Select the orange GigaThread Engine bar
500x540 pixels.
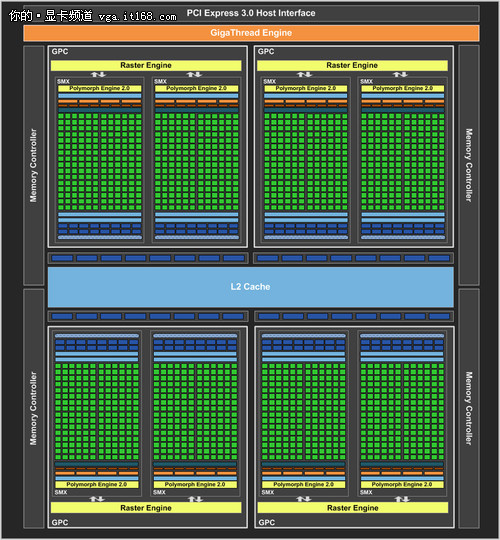(251, 33)
